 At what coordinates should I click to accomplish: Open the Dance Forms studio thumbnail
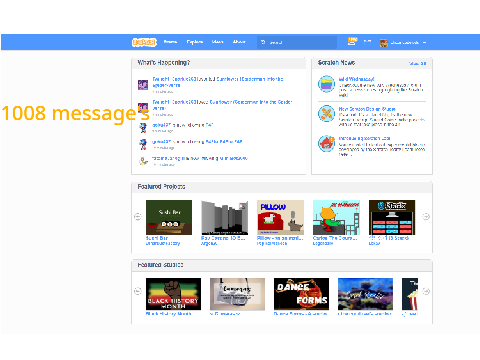point(301,294)
